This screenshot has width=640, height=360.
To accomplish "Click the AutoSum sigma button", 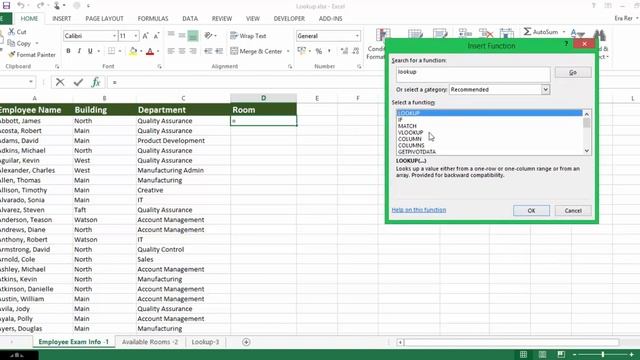I will (540, 31).
